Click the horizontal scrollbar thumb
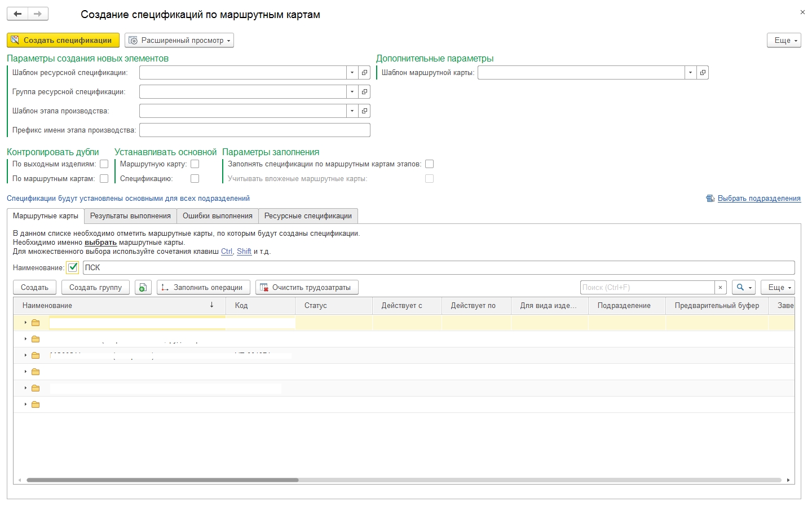The image size is (812, 506). click(162, 480)
